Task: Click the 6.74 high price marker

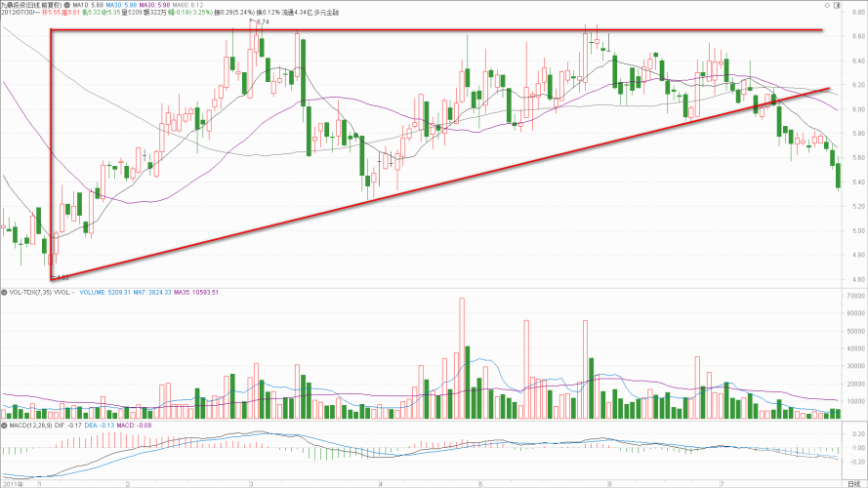Action: 262,21
